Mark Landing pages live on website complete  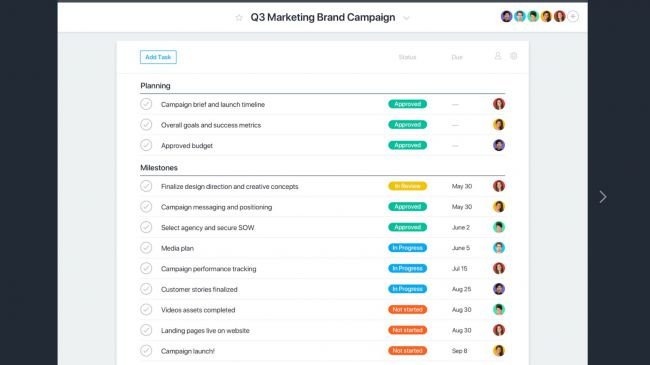click(146, 330)
